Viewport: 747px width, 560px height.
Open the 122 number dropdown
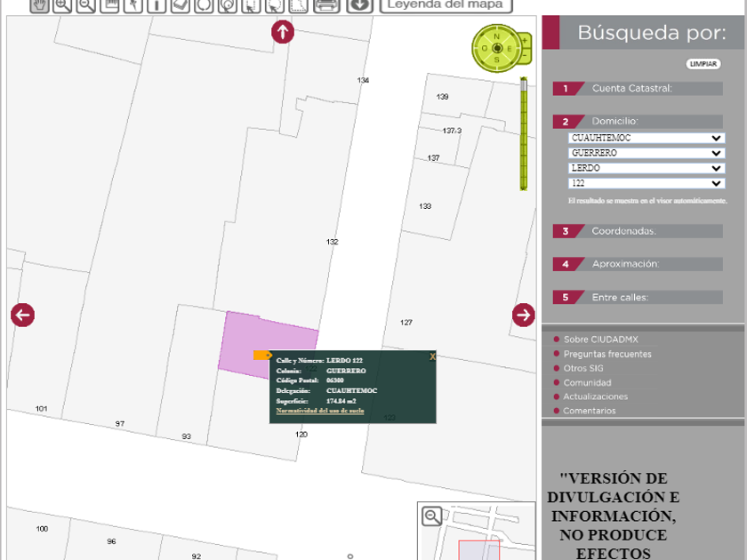(646, 183)
